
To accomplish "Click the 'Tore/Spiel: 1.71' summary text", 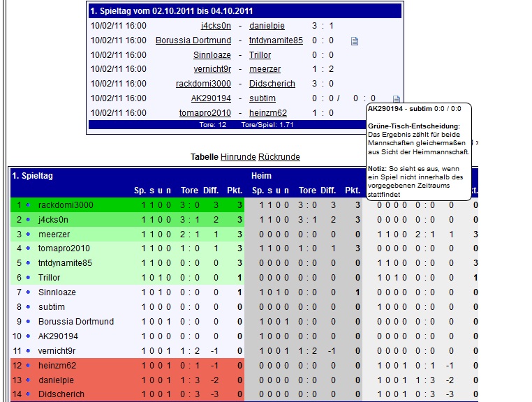I will click(267, 125).
